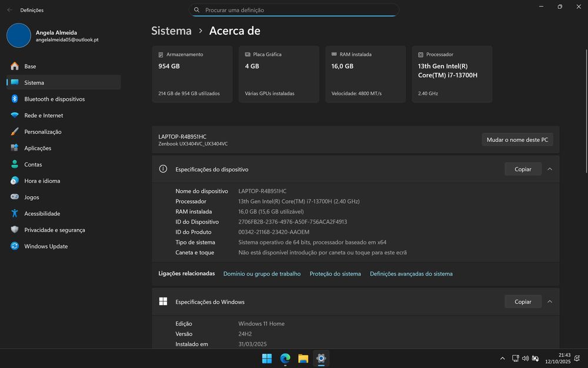Click the Personalização paintbrush icon

pos(15,131)
